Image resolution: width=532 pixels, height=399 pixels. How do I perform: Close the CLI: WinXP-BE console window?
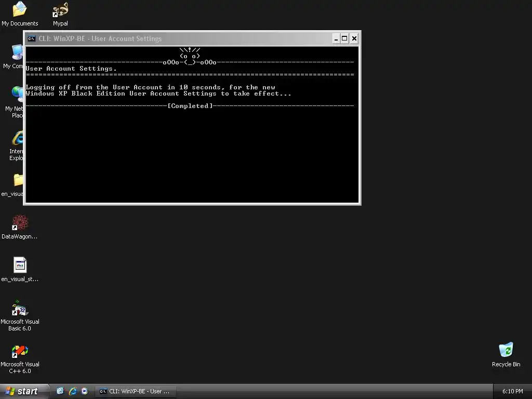(354, 38)
